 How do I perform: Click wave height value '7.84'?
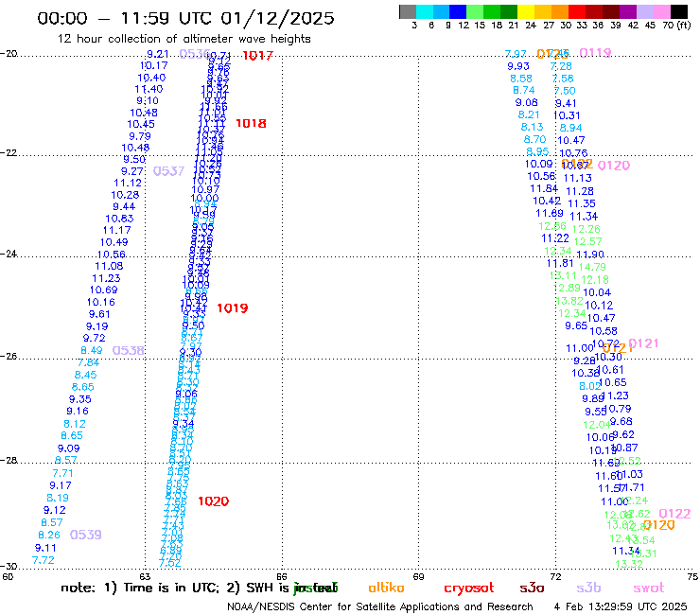click(88, 362)
